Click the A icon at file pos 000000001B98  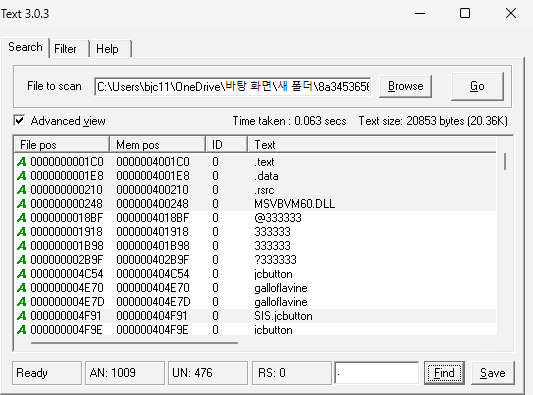[x=22, y=245]
